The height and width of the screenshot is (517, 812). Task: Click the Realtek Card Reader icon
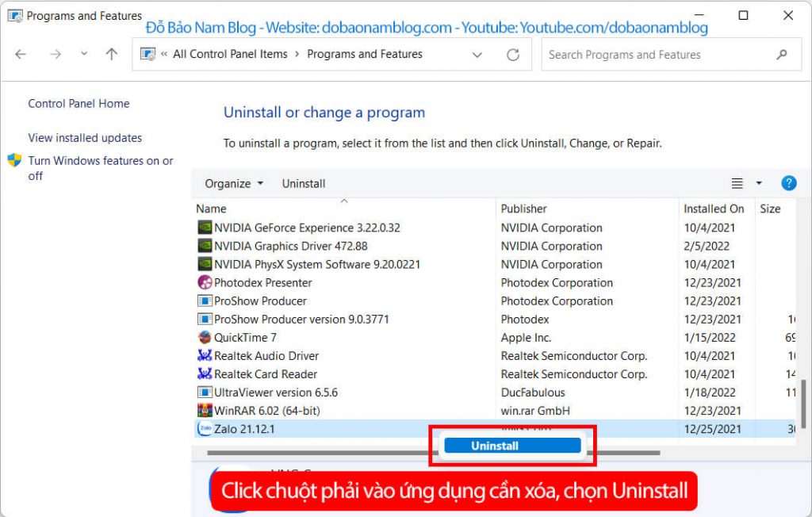205,374
